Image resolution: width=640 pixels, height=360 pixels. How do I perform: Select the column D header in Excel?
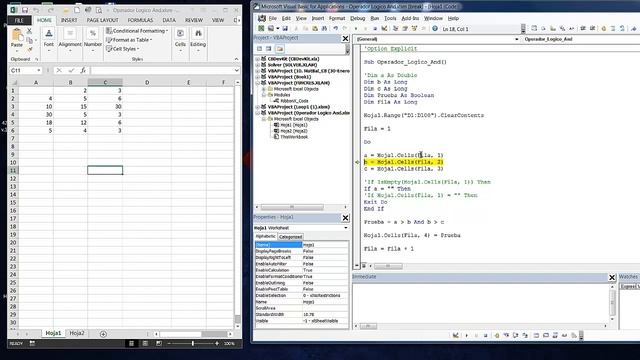coord(147,82)
